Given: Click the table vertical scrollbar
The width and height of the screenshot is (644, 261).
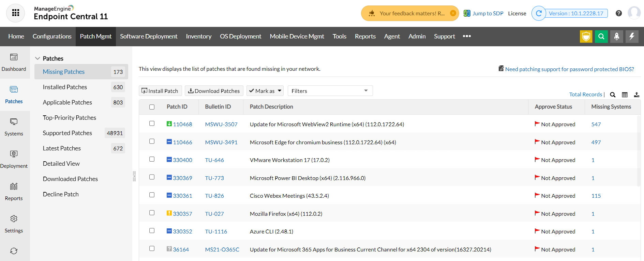Looking at the screenshot, I should (639, 151).
